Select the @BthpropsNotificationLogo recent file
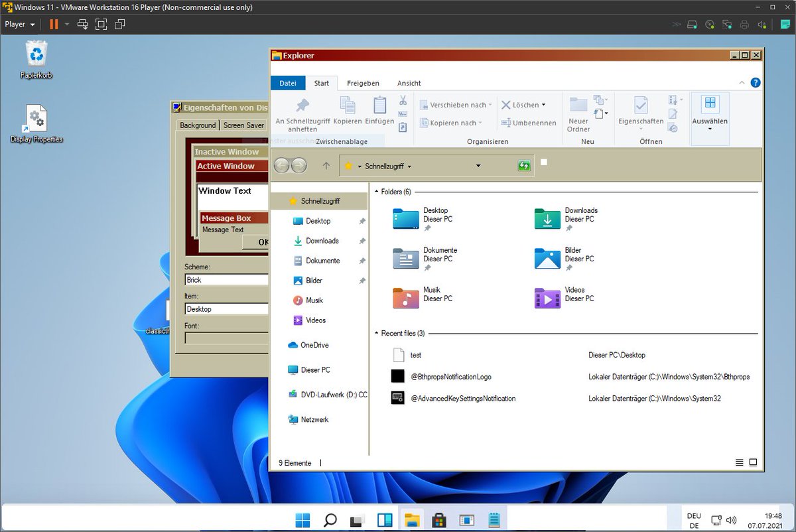Viewport: 796px width, 532px height. tap(451, 377)
